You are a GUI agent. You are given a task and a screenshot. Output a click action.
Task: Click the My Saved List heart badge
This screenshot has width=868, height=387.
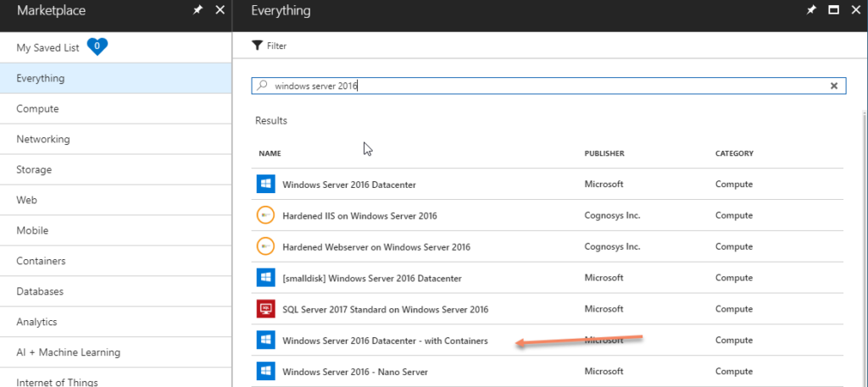tap(97, 47)
